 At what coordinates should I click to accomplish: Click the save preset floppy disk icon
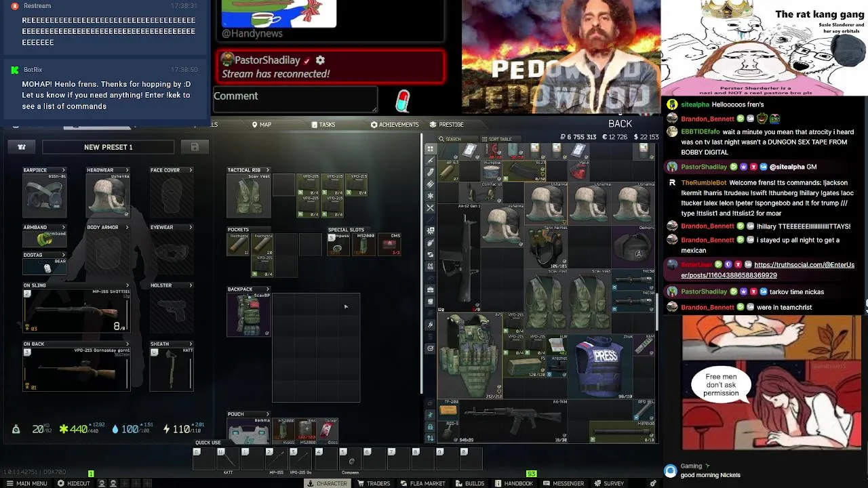click(195, 147)
